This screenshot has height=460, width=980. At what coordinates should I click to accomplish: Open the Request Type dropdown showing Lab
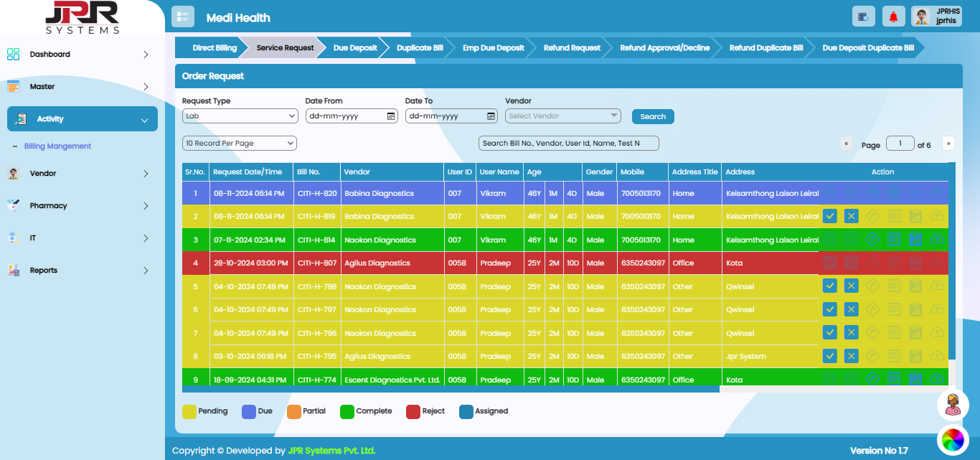(240, 116)
